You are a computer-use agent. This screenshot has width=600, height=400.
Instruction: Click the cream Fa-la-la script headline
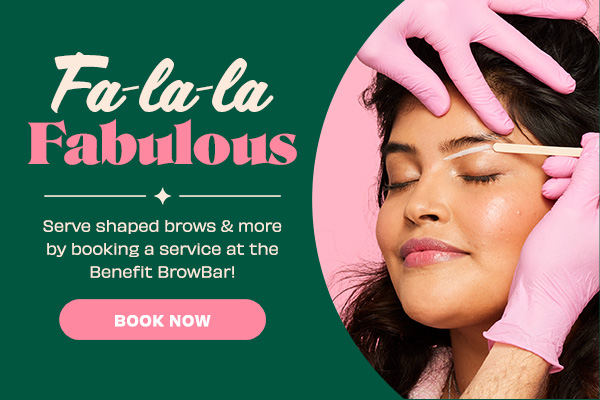point(163,85)
